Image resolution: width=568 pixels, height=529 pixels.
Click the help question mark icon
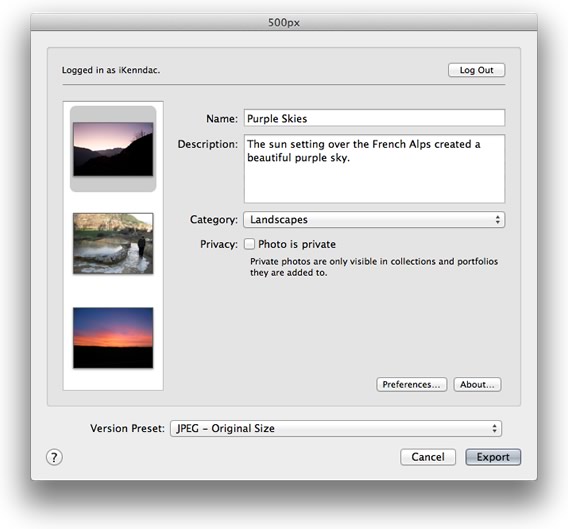(54, 457)
